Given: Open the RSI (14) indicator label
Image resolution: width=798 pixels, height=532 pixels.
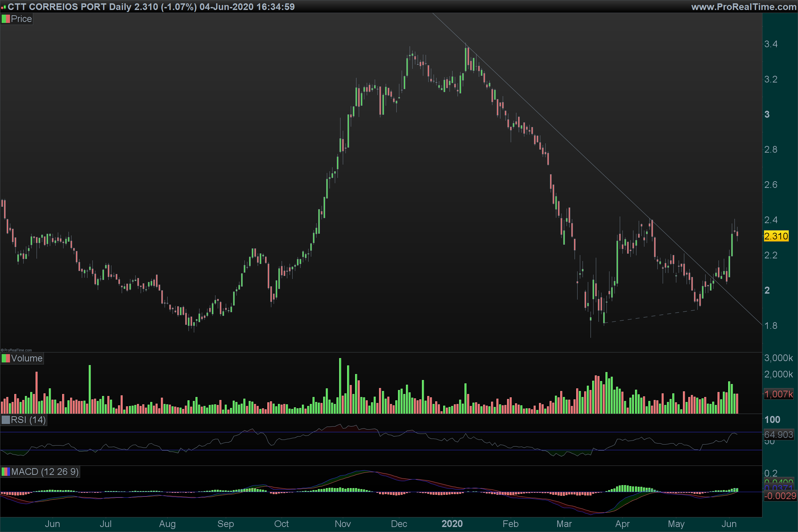Looking at the screenshot, I should pos(28,420).
